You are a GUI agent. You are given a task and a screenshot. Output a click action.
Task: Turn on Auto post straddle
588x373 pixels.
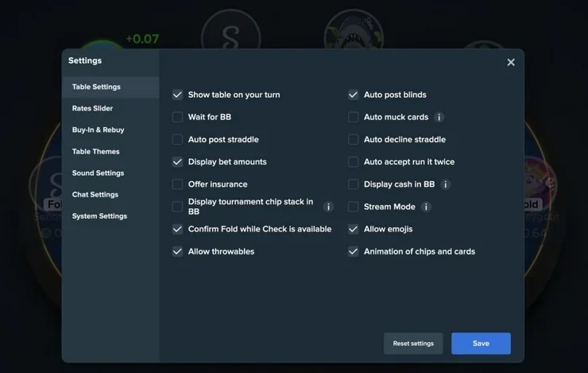(178, 139)
